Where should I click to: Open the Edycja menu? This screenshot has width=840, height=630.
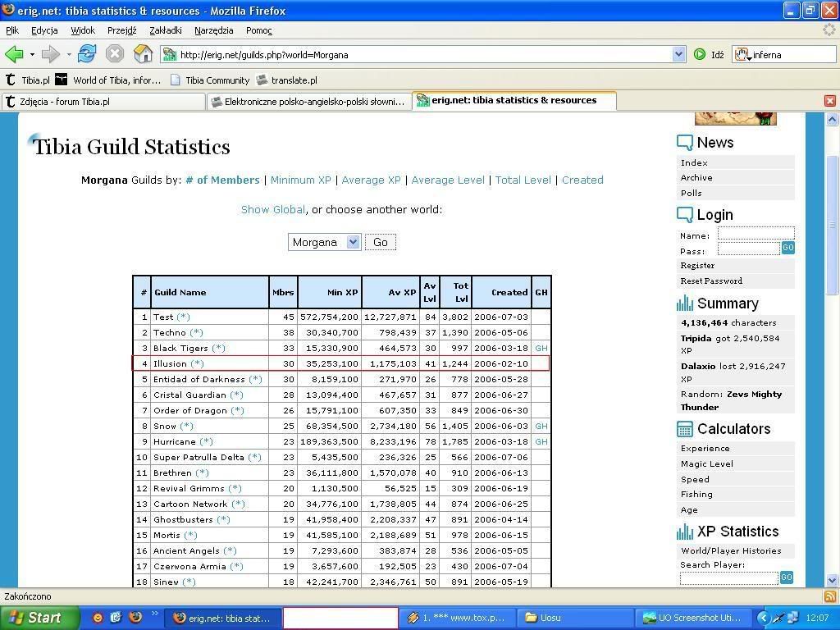click(x=44, y=30)
